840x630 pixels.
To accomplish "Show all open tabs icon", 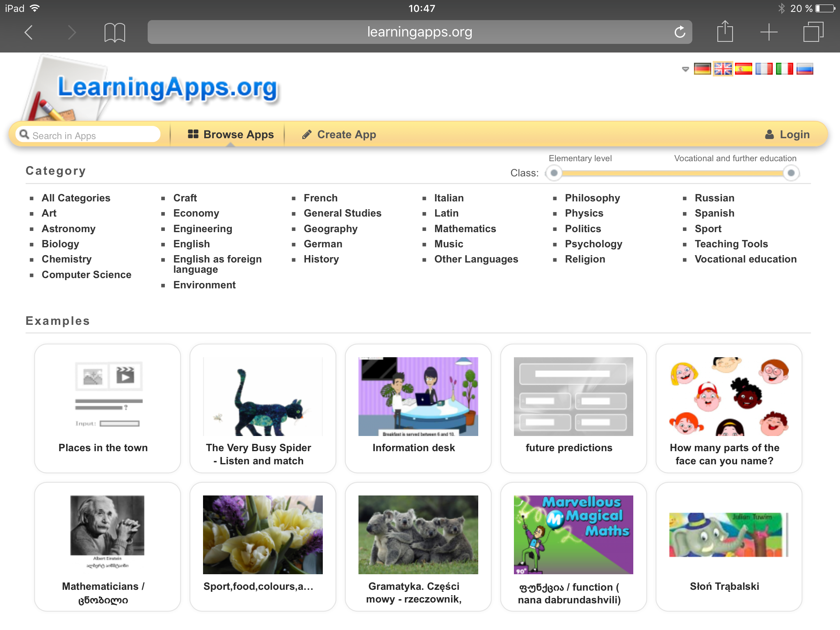I will [x=813, y=32].
